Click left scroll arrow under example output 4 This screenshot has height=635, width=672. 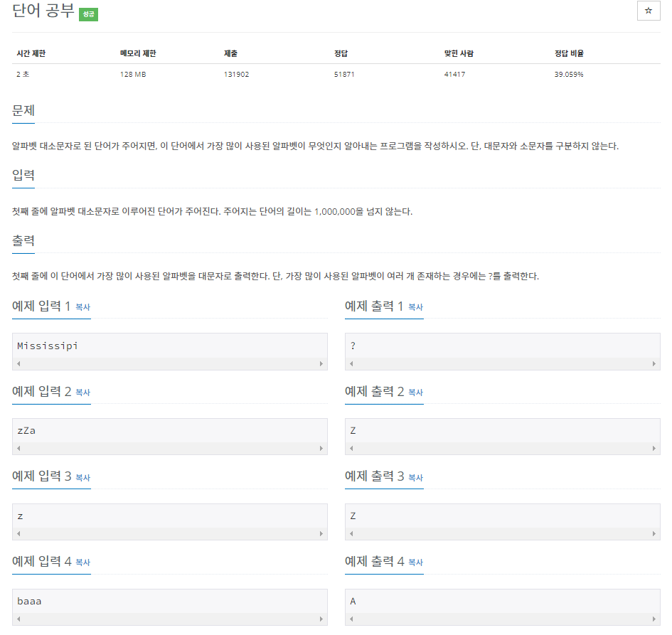tap(351, 619)
